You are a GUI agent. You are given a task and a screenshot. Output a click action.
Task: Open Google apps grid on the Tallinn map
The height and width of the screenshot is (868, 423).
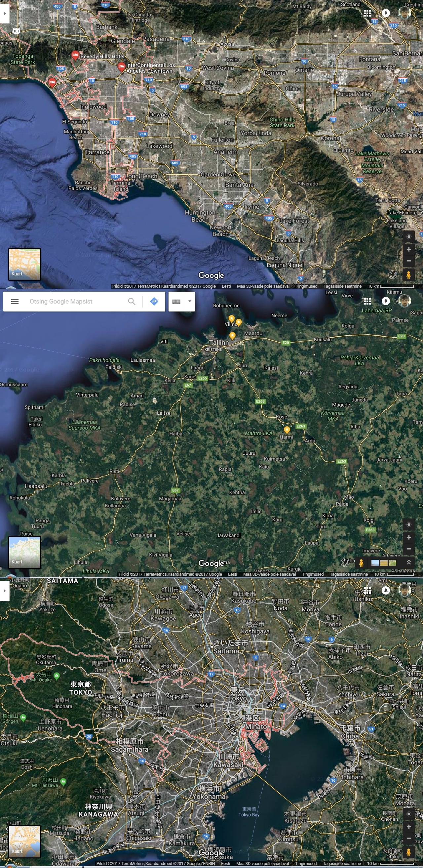(367, 301)
